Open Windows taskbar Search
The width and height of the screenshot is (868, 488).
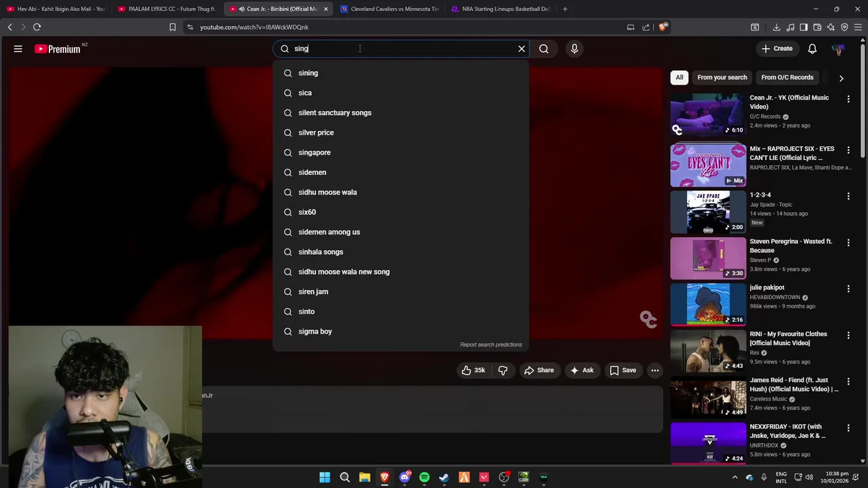(x=344, y=477)
